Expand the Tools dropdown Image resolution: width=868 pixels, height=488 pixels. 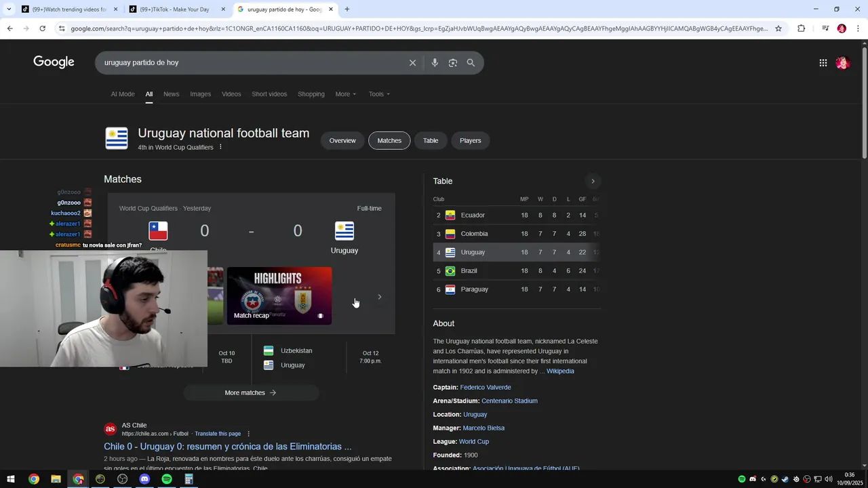[379, 94]
